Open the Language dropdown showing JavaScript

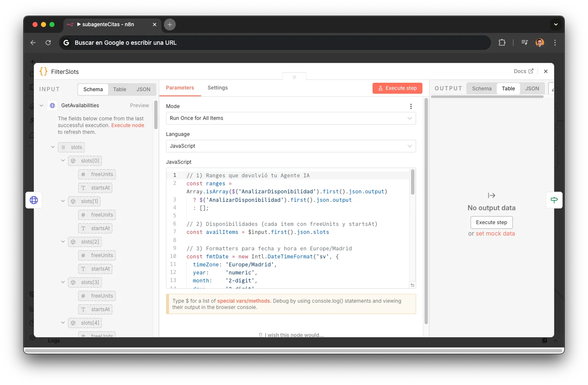pos(291,146)
